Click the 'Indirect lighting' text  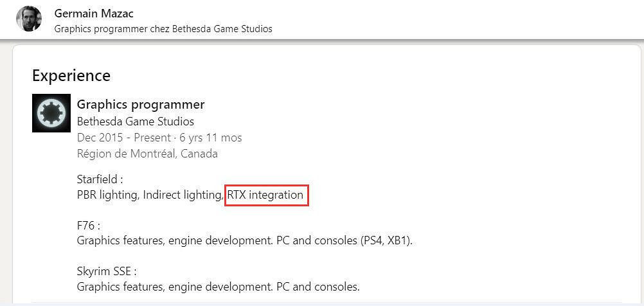[183, 194]
